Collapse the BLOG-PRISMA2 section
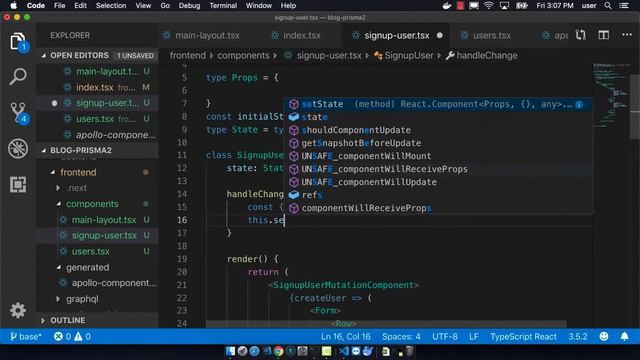The height and width of the screenshot is (360, 640). pos(44,151)
